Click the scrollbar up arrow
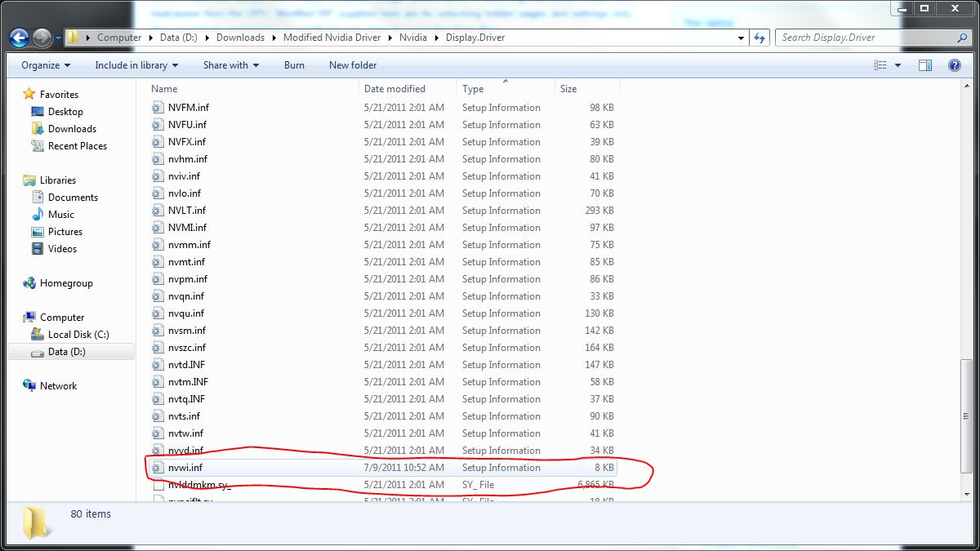Image resolution: width=980 pixels, height=551 pixels. click(967, 87)
